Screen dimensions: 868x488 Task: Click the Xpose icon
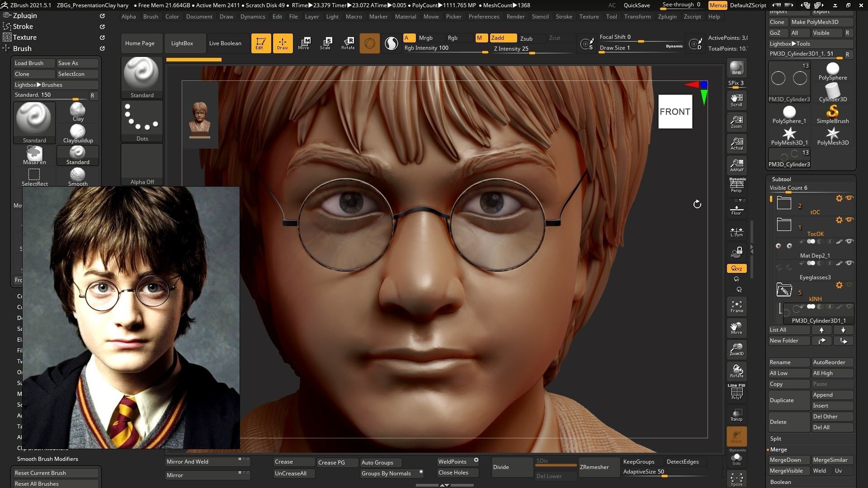[x=736, y=479]
